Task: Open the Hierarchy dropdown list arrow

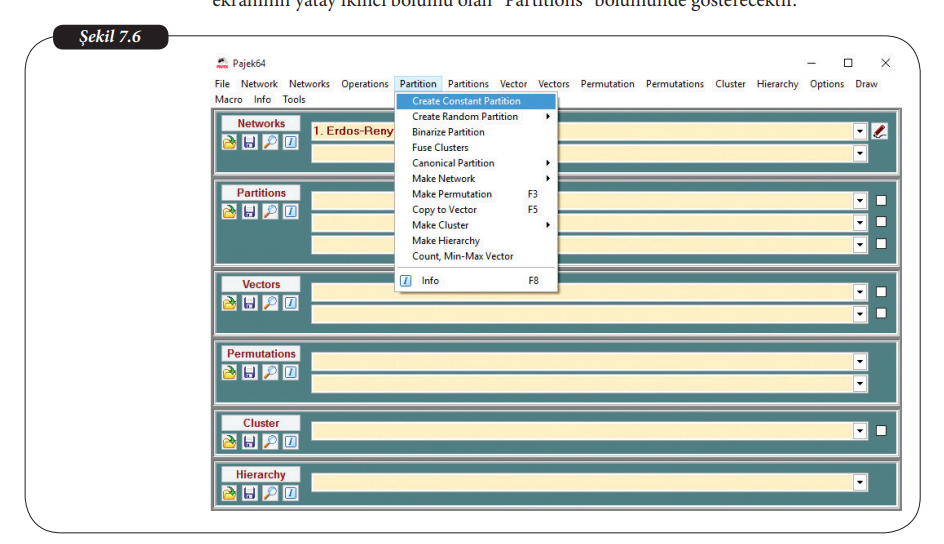Action: 860,483
